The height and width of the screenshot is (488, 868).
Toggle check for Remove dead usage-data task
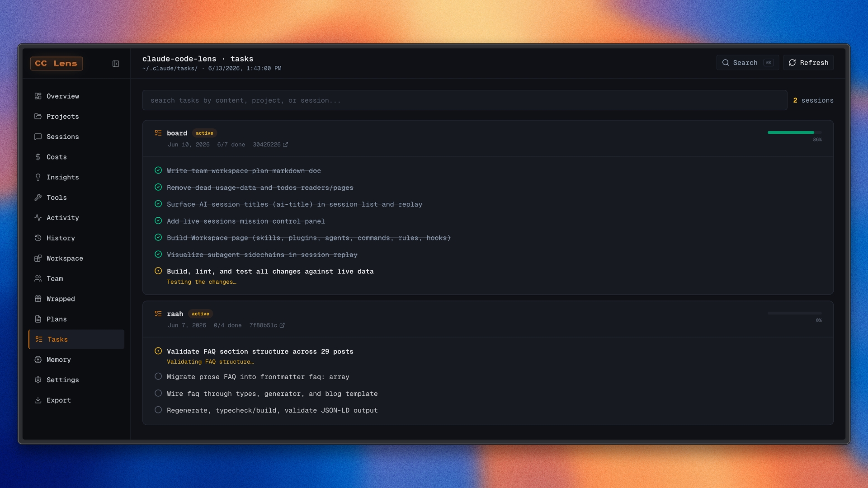click(x=158, y=187)
